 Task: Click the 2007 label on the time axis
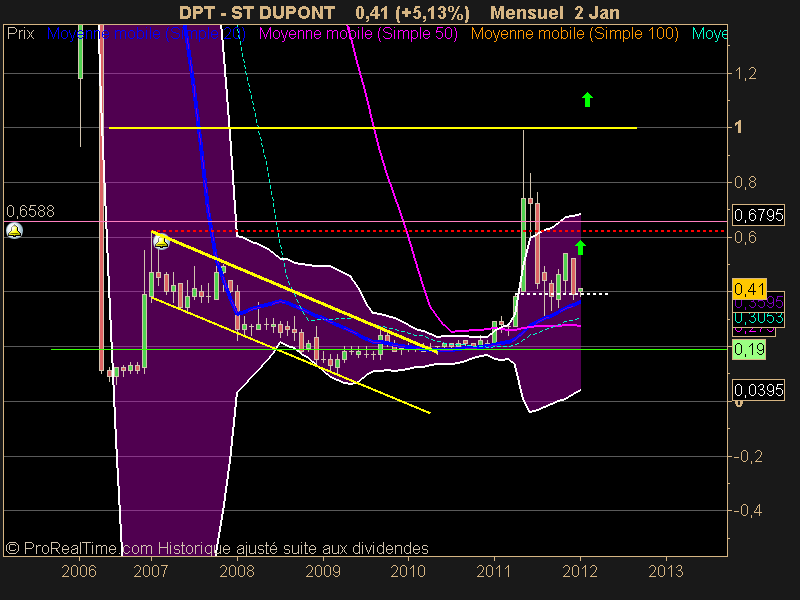tap(151, 571)
